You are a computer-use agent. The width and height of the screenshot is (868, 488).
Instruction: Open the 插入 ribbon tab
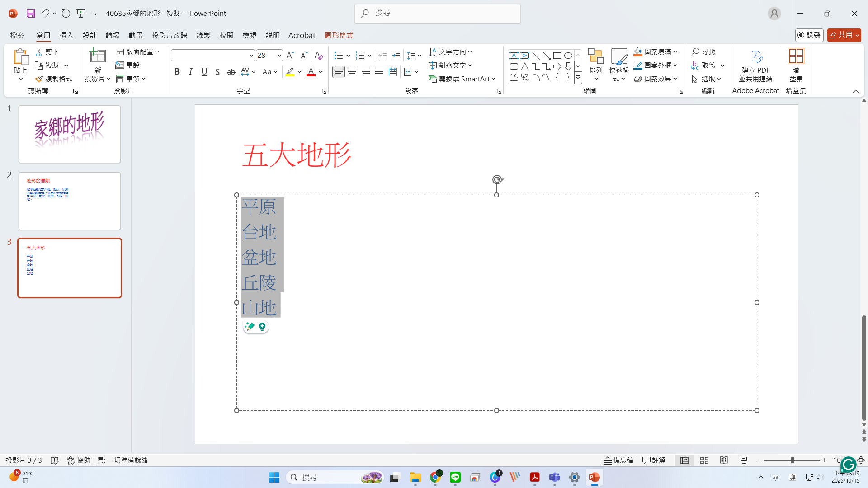coord(66,35)
